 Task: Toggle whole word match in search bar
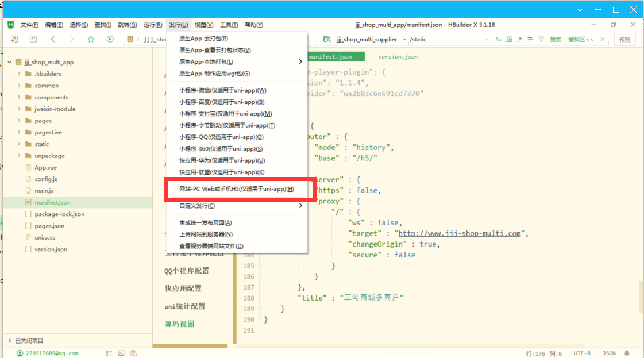[x=509, y=40]
